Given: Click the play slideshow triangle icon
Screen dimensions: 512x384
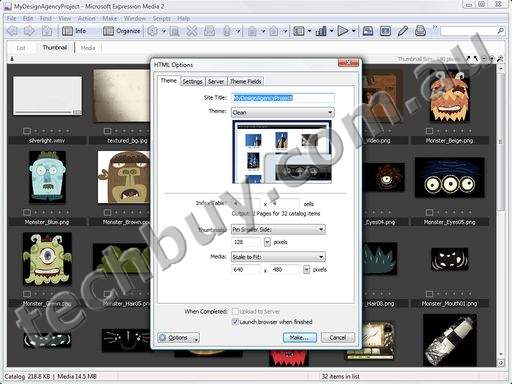Looking at the screenshot, I should (343, 31).
